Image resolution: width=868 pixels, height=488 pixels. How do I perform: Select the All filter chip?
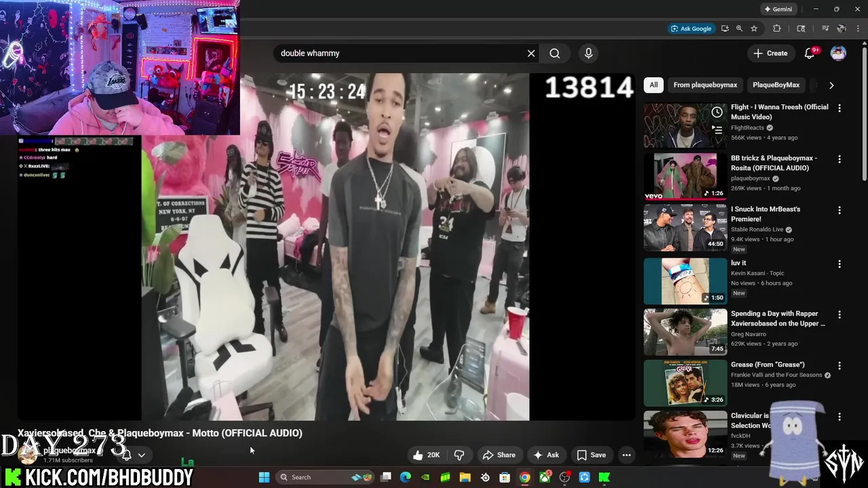click(654, 85)
